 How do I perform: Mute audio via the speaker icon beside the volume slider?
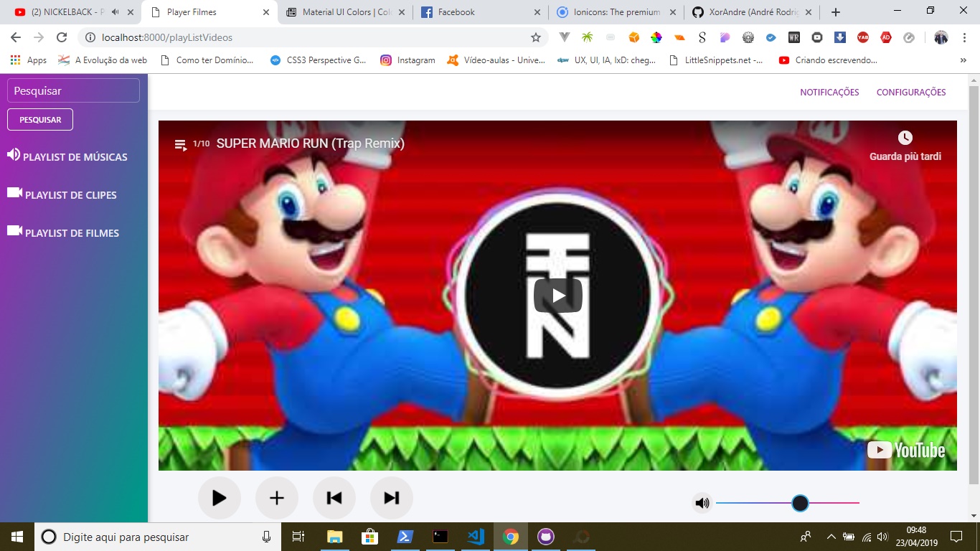702,503
